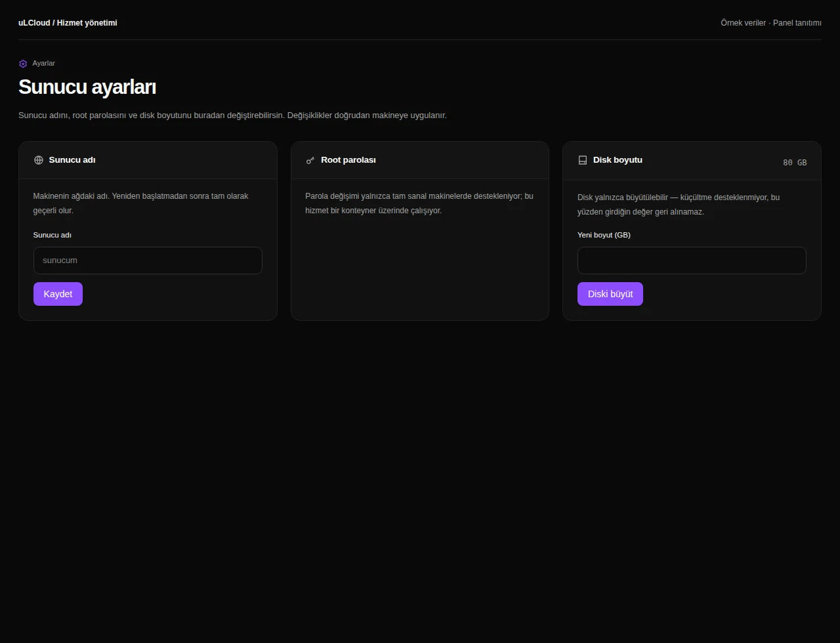Screen dimensions: 840x643
Task: Click the Sunucu adı card title
Action: (72, 160)
